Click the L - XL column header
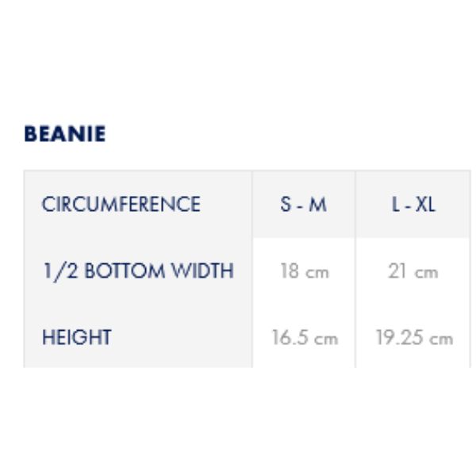Screen dimensions: 476x476 pos(413,205)
